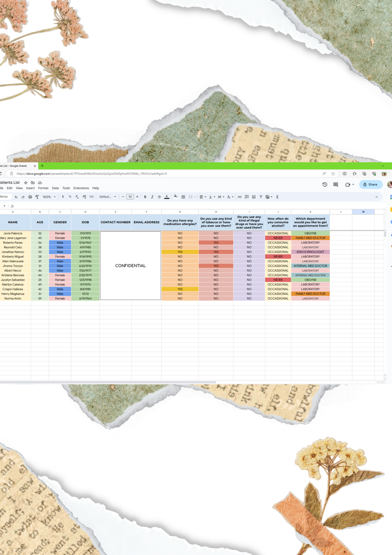Open the View menu

pyautogui.click(x=19, y=188)
